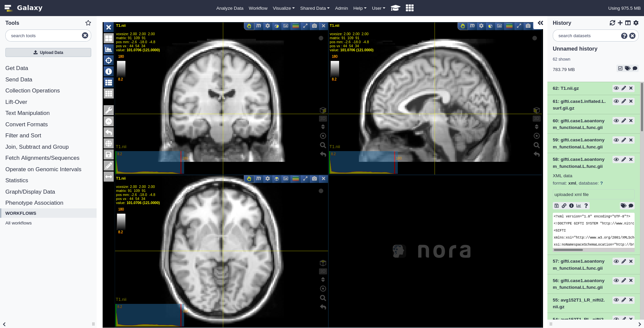Image resolution: width=644 pixels, height=328 pixels.
Task: Open the Analyze Data menu item
Action: point(230,8)
